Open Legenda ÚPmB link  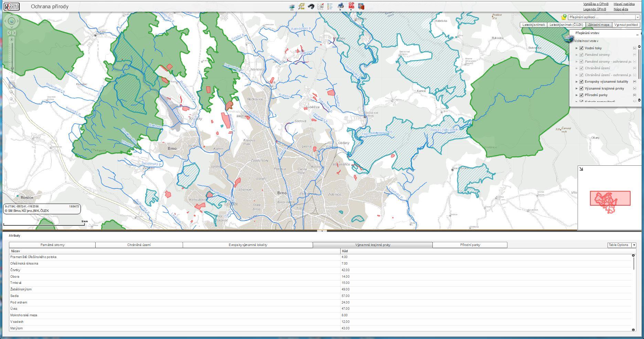[x=595, y=9]
